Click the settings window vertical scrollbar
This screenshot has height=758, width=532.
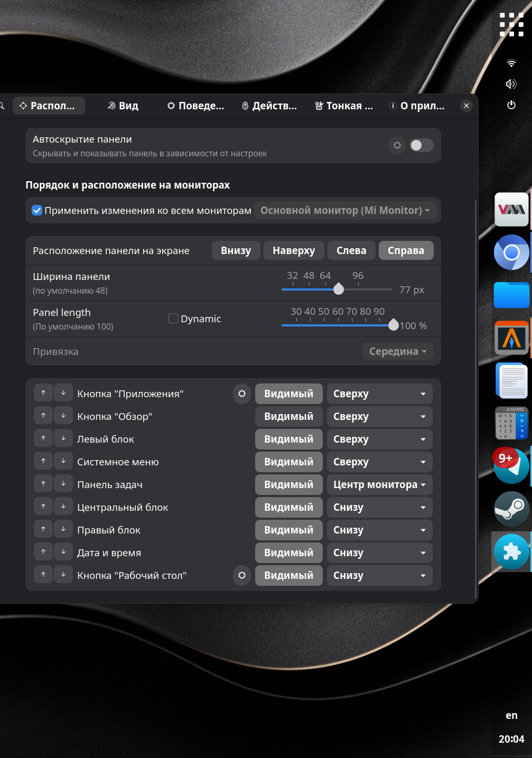[476, 399]
